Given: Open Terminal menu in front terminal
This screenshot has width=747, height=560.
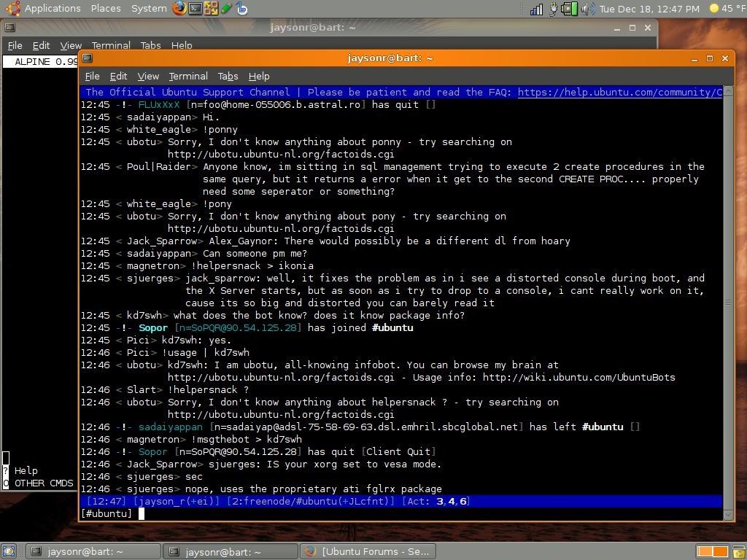Looking at the screenshot, I should pyautogui.click(x=188, y=76).
